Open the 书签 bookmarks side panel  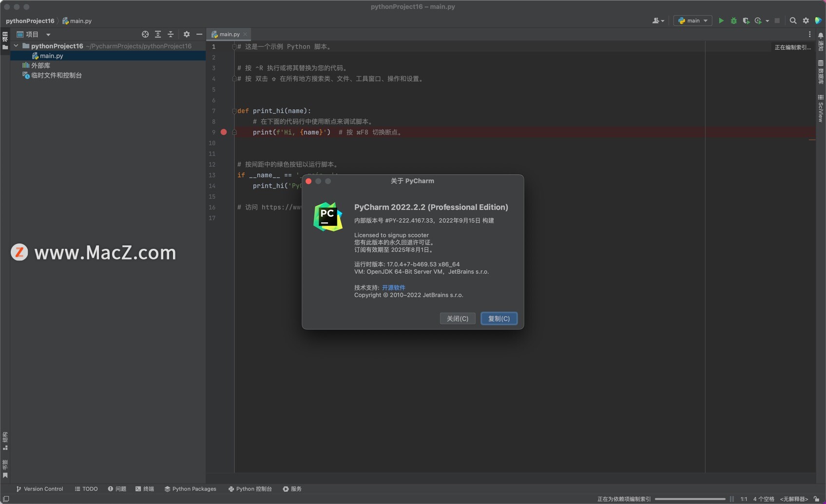[5, 468]
